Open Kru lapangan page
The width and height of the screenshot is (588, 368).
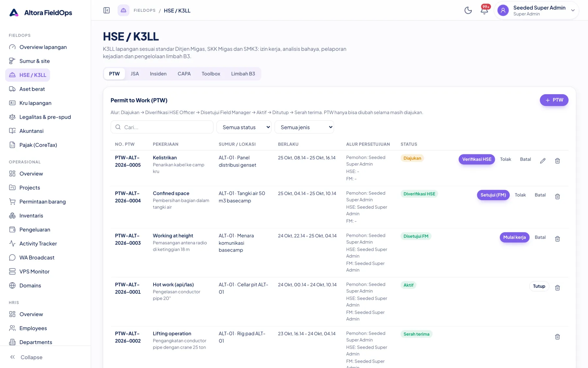click(x=35, y=103)
